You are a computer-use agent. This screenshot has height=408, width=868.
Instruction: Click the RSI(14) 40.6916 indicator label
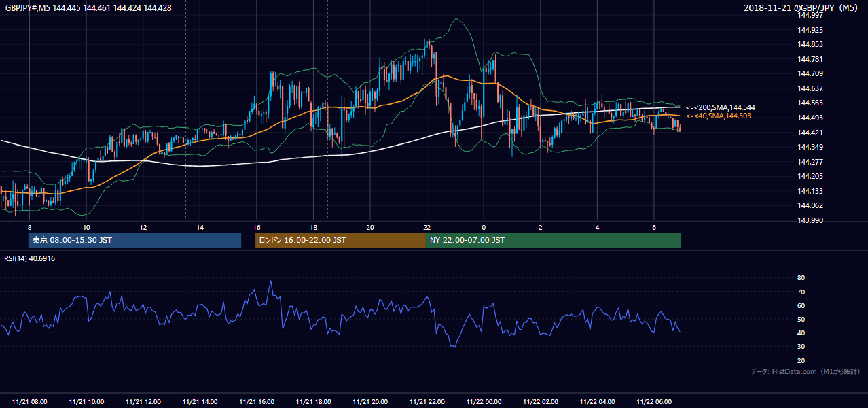tap(30, 258)
